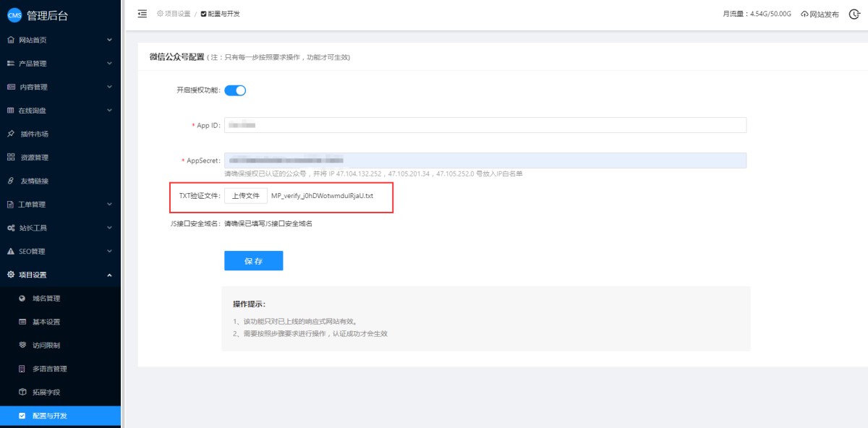Image resolution: width=868 pixels, height=428 pixels.
Task: Go to 多语言管理 submenu
Action: coord(60,369)
